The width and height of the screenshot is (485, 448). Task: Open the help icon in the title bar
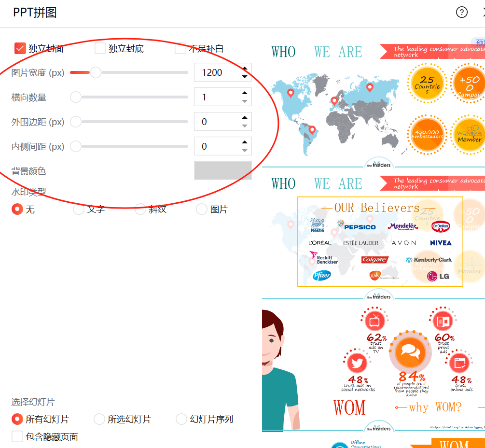(462, 13)
